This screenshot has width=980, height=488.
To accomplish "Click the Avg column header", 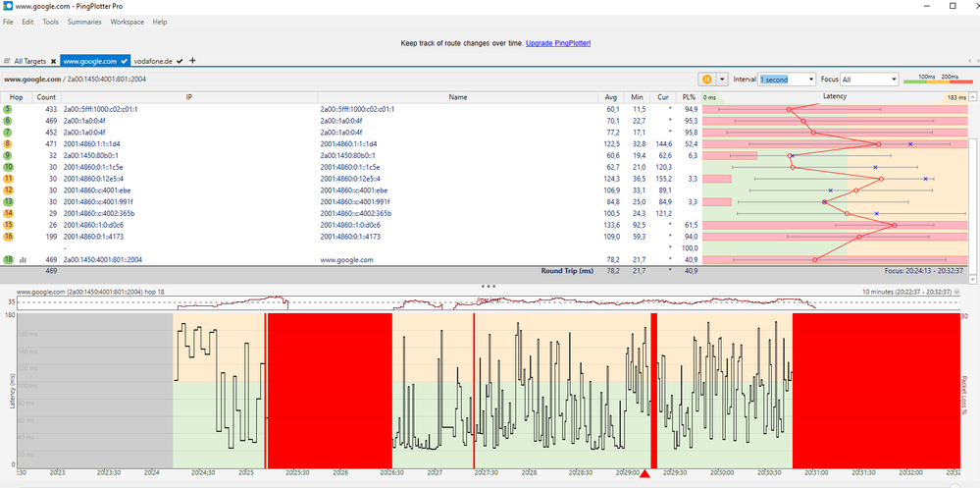I will point(610,97).
